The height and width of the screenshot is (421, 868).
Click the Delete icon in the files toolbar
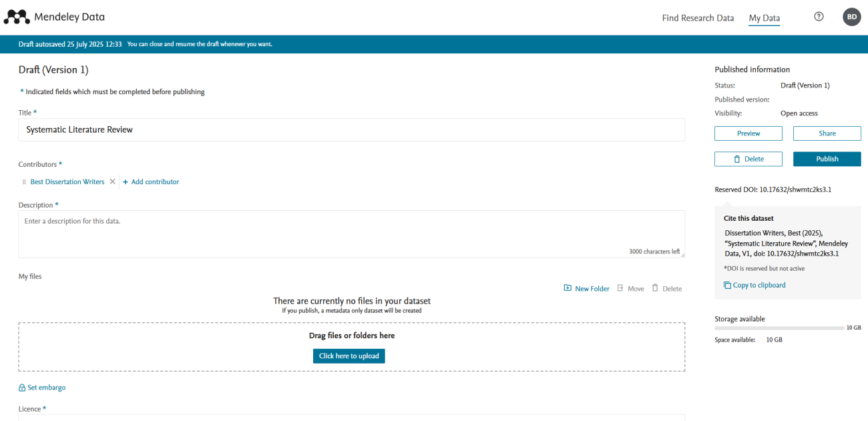point(656,288)
